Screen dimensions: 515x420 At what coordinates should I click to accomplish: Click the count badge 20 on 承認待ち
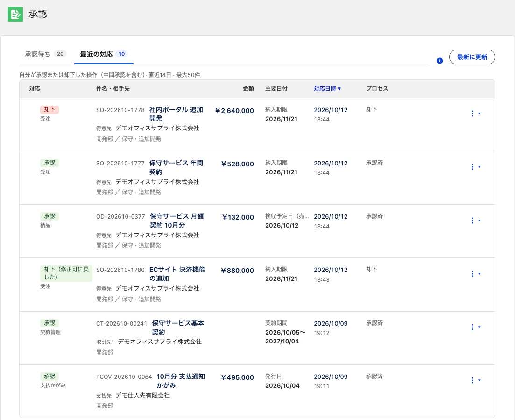click(60, 54)
